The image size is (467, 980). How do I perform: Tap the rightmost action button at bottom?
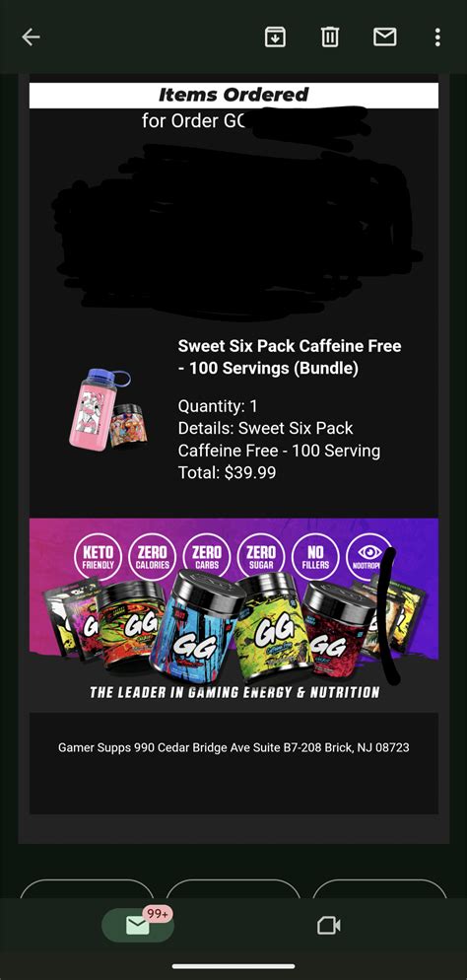[x=379, y=888]
